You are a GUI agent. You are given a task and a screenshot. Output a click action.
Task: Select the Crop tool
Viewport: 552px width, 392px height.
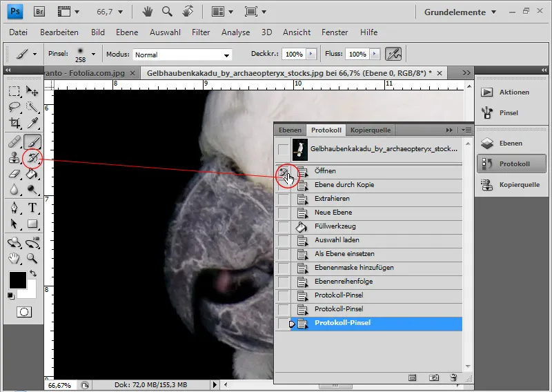click(x=14, y=123)
